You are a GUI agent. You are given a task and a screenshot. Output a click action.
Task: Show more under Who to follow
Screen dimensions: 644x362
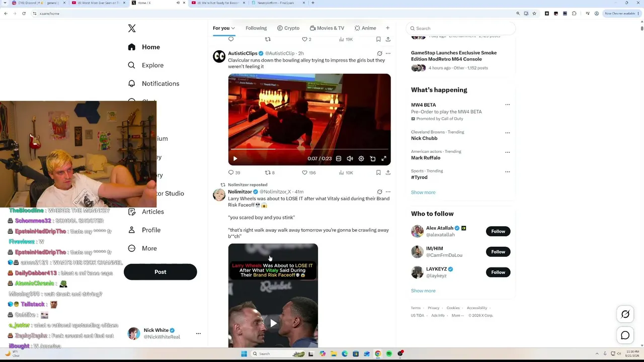point(423,291)
